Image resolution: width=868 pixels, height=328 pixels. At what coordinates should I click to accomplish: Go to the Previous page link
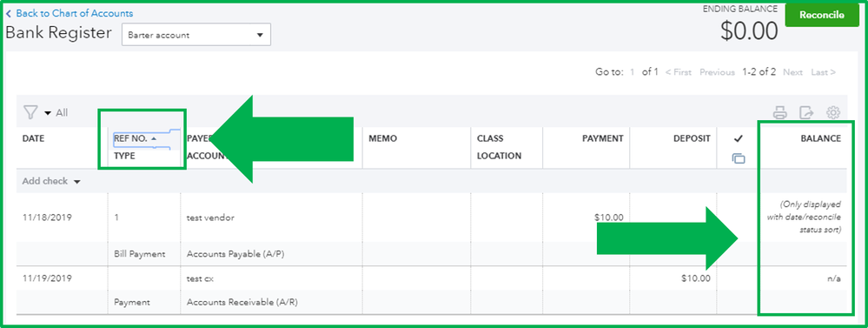point(717,72)
